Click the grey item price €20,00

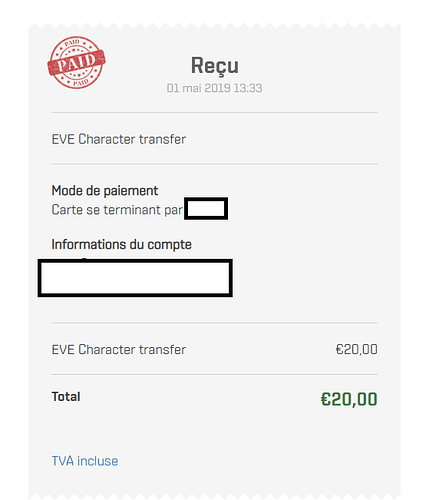[356, 350]
